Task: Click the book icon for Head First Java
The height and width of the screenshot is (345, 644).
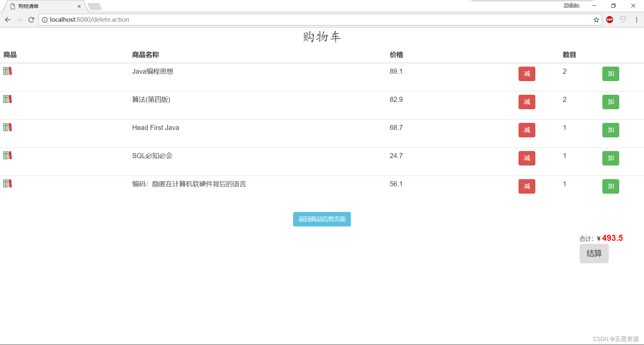Action: click(x=7, y=127)
